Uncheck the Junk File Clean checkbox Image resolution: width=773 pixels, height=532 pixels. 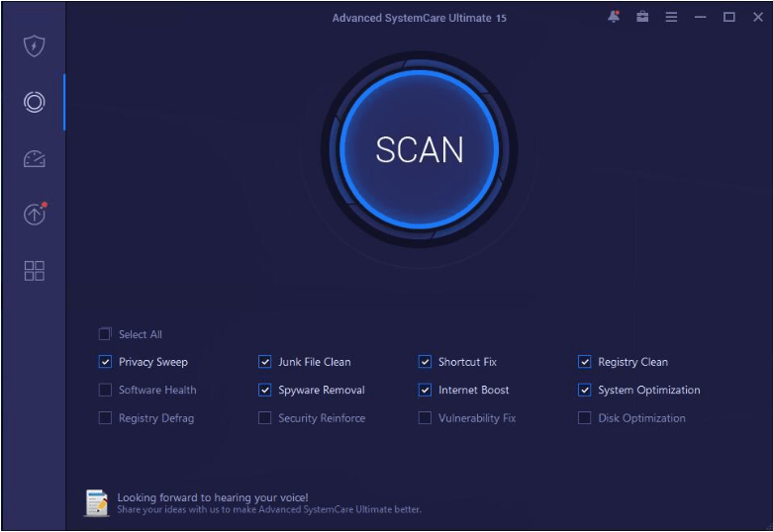(x=264, y=362)
